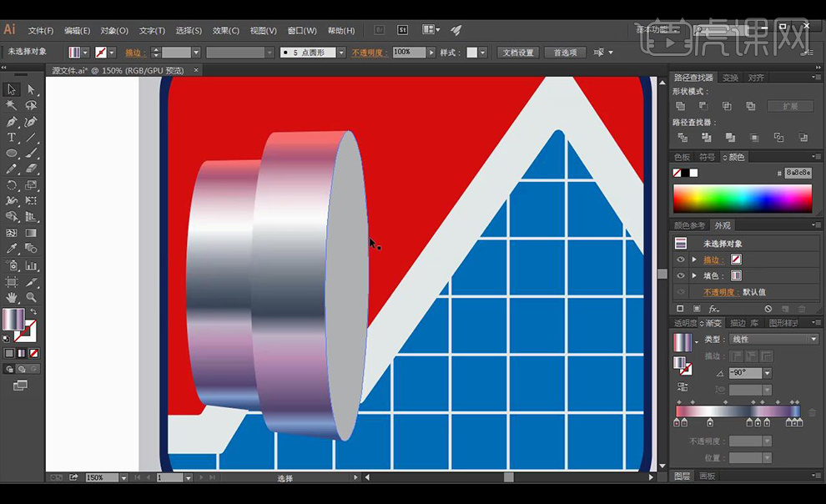
Task: Set Gradient fill mode button in toolbox
Action: click(x=22, y=353)
